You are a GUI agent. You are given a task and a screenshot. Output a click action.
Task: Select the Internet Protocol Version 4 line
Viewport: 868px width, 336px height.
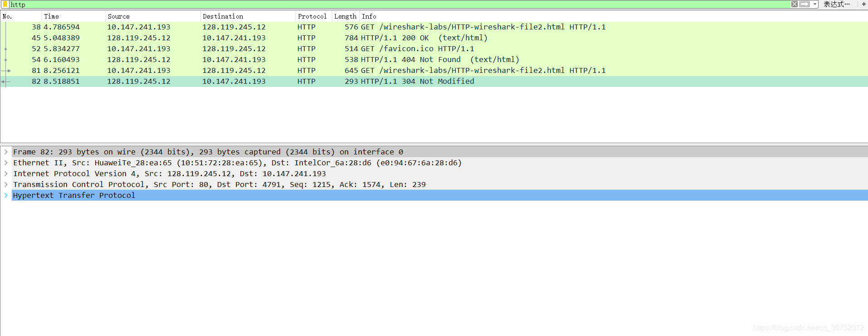click(440, 173)
